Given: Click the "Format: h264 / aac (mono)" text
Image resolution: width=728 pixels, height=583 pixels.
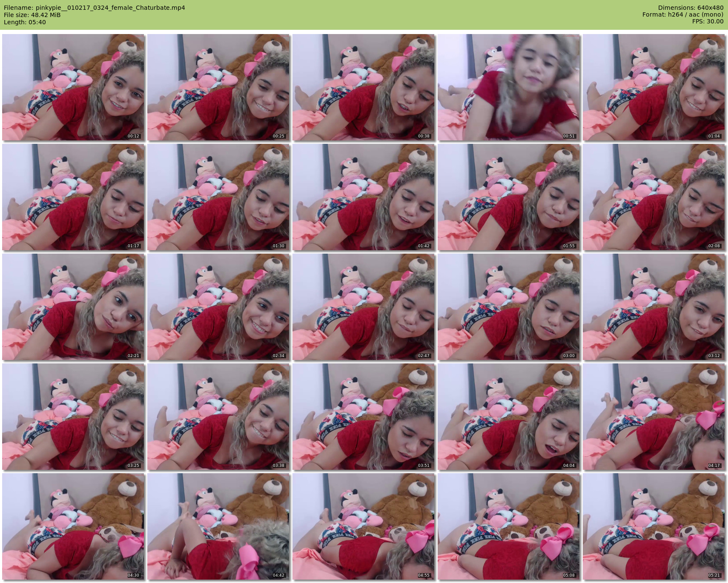Looking at the screenshot, I should [x=683, y=14].
